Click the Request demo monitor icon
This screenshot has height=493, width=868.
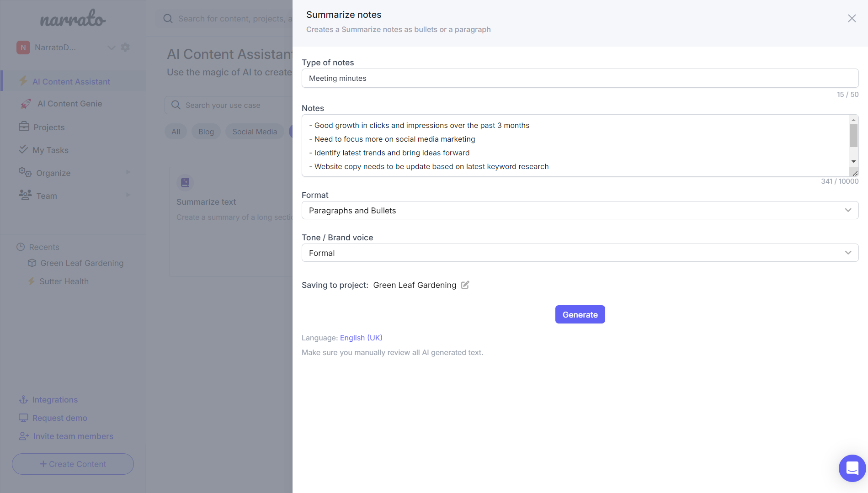point(23,418)
